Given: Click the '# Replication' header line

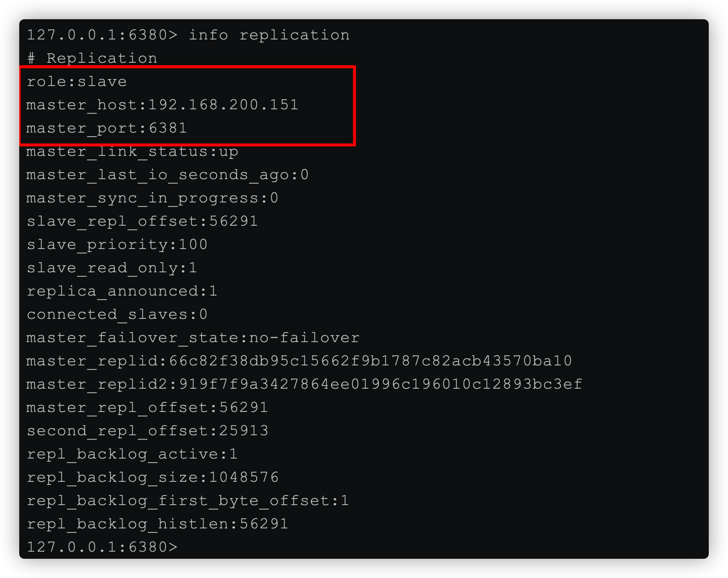Looking at the screenshot, I should click(92, 58).
